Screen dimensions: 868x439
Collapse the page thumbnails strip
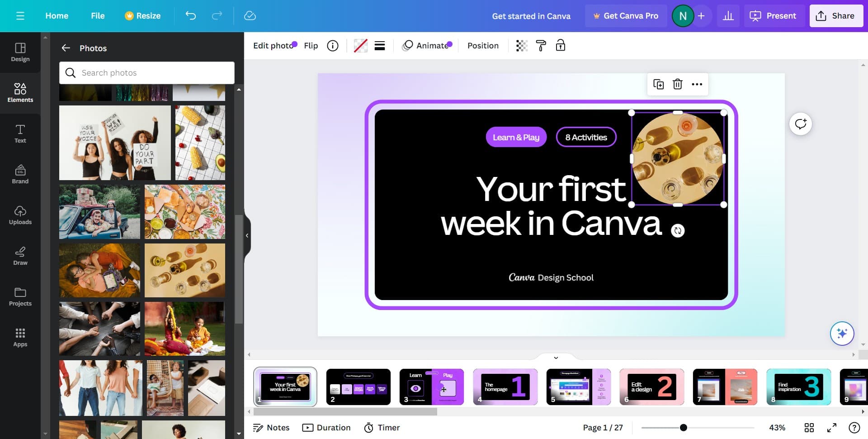[556, 358]
